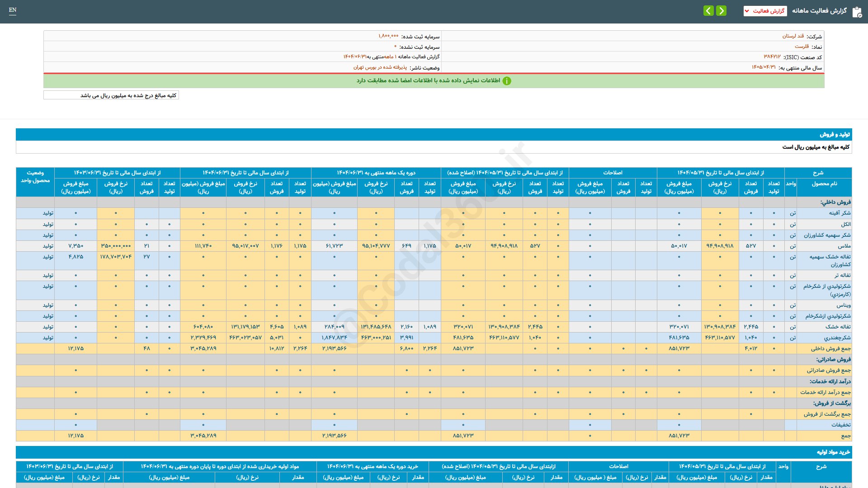Click the تفاله خشک product row name
The width and height of the screenshot is (868, 488).
(x=838, y=327)
